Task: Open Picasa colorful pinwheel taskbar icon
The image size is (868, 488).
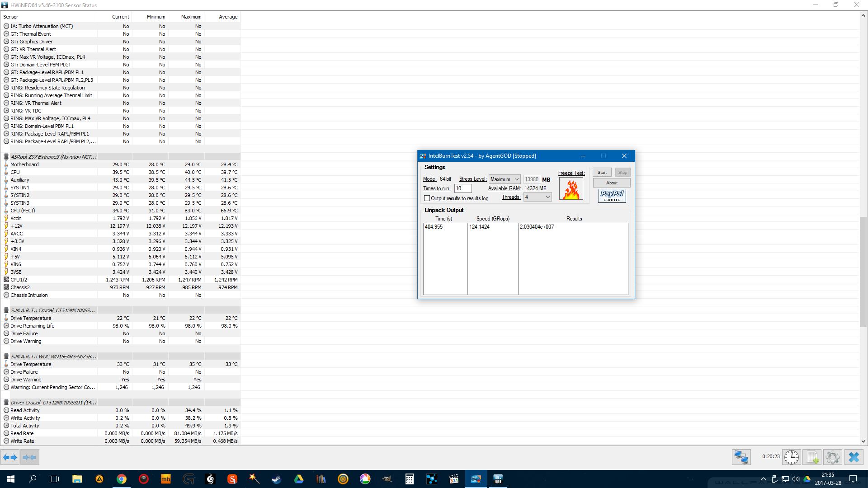Action: (x=365, y=479)
